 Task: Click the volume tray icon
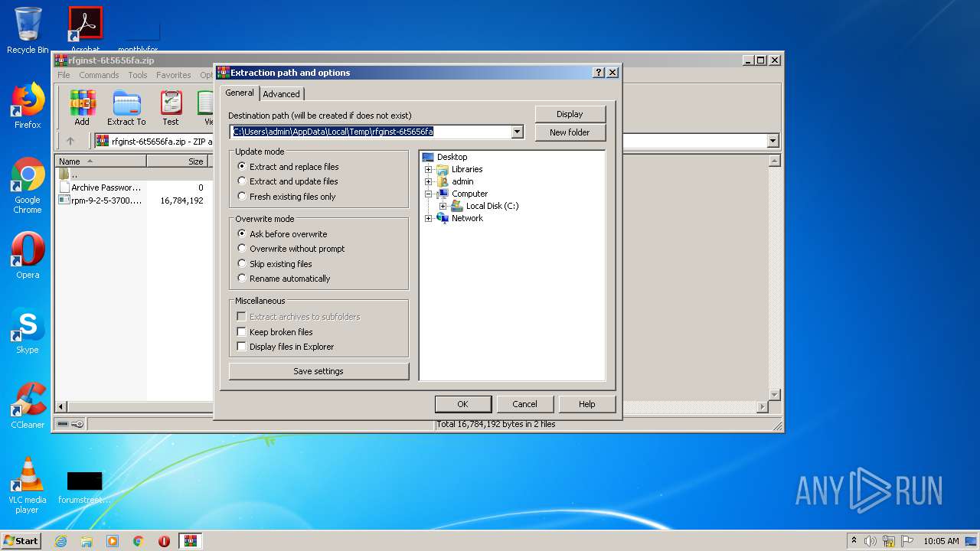tap(871, 541)
